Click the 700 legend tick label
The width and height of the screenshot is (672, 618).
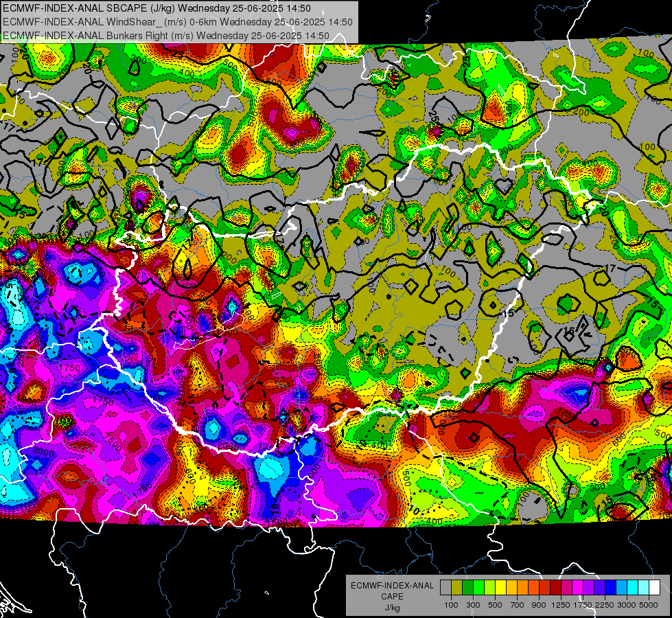click(518, 605)
